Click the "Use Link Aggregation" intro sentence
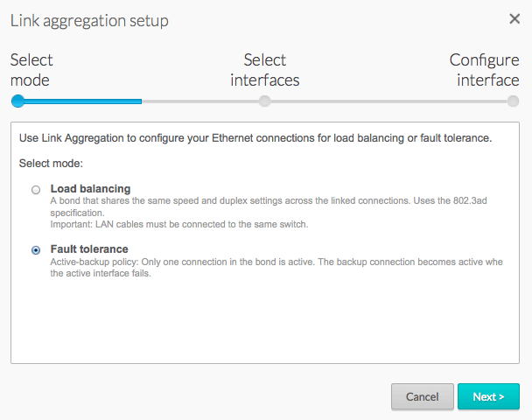The height and width of the screenshot is (420, 532). (x=255, y=138)
